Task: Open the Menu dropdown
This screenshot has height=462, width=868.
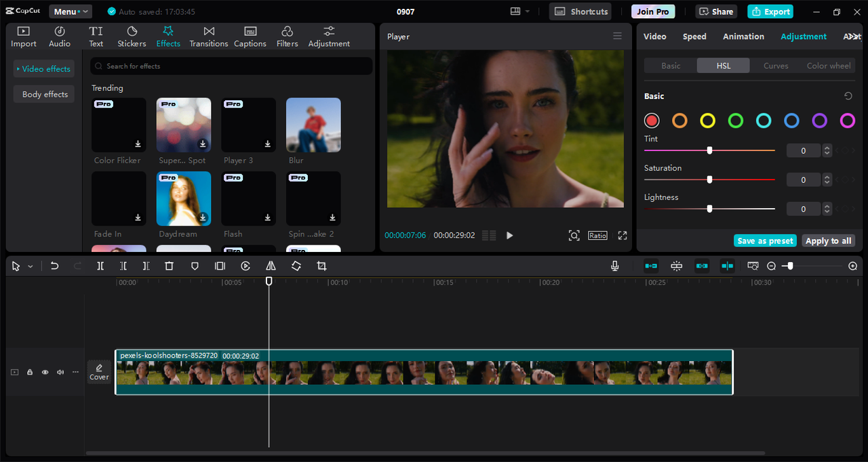Action: pyautogui.click(x=71, y=12)
